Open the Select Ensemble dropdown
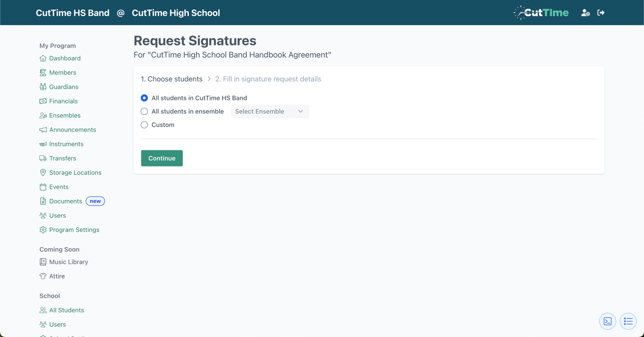644x337 pixels. 270,111
